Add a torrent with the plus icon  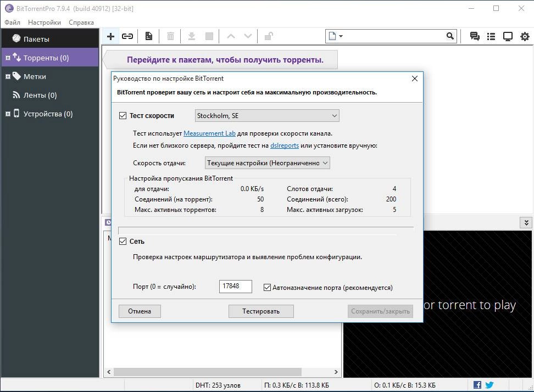click(x=110, y=36)
